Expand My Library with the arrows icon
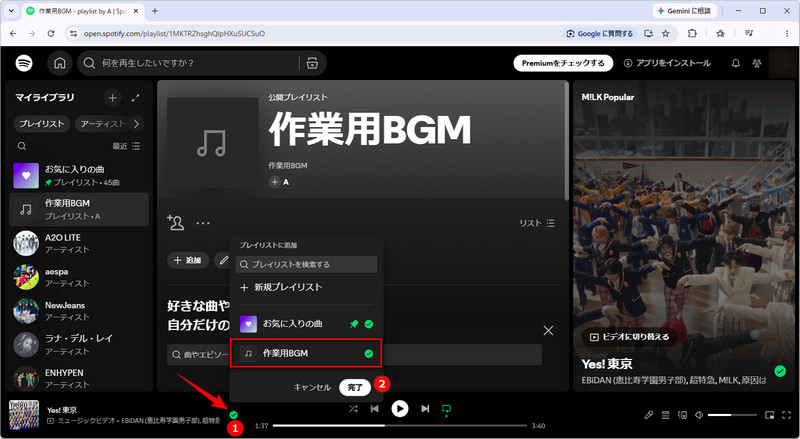The width and height of the screenshot is (800, 439). 135,98
